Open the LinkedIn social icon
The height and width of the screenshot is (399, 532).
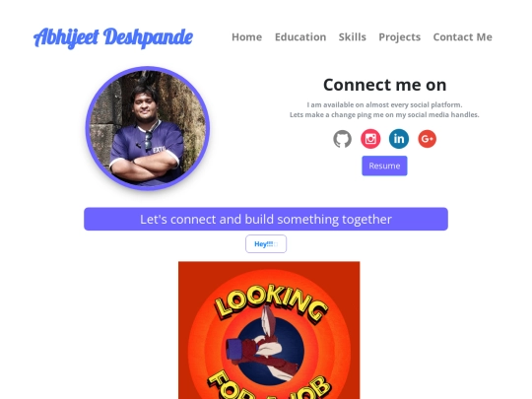pos(399,139)
